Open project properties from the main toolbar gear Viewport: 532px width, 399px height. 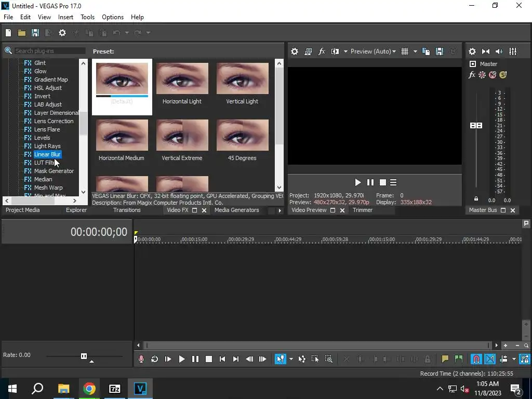click(x=62, y=33)
